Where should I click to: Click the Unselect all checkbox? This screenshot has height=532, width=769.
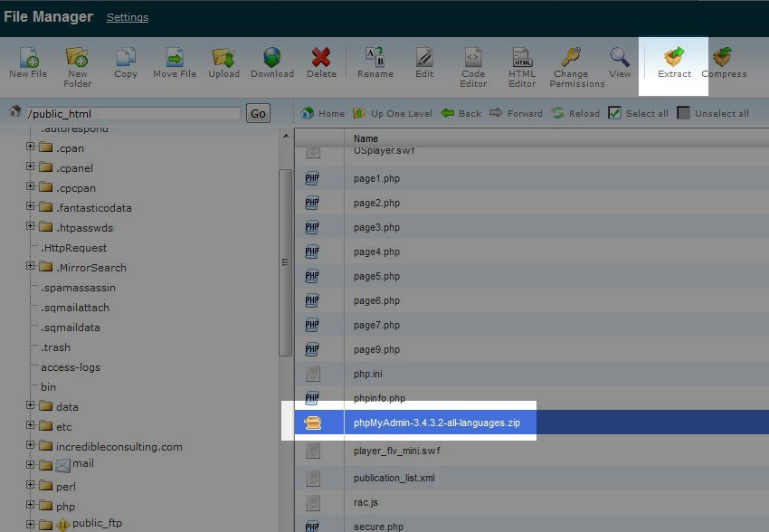pyautogui.click(x=684, y=113)
